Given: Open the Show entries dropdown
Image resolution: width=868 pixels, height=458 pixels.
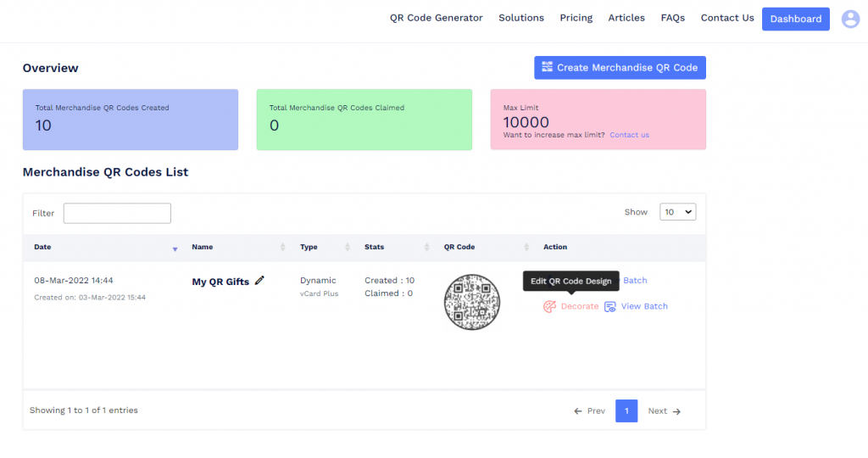Looking at the screenshot, I should click(x=677, y=212).
